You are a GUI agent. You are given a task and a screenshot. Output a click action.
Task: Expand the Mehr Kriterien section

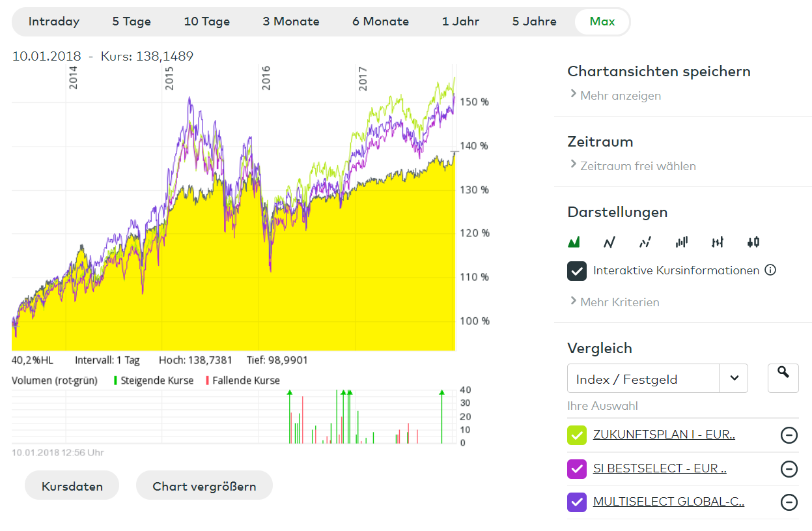coord(619,302)
